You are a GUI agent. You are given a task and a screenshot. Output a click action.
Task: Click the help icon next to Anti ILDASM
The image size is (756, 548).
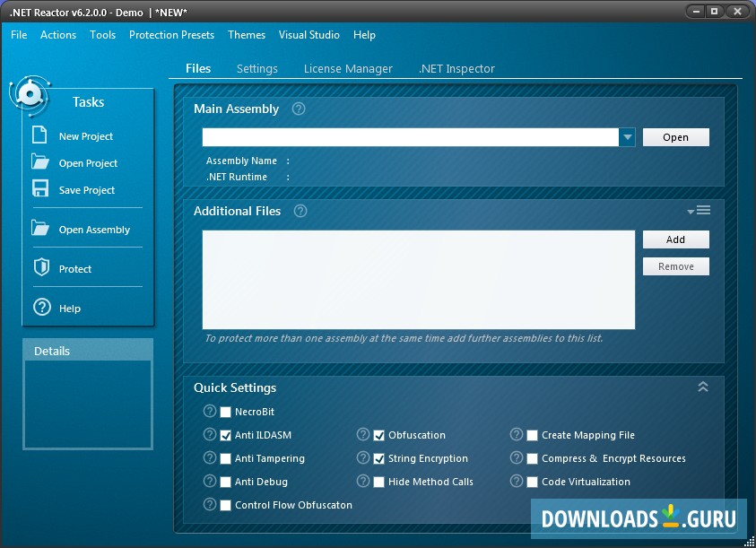point(210,434)
